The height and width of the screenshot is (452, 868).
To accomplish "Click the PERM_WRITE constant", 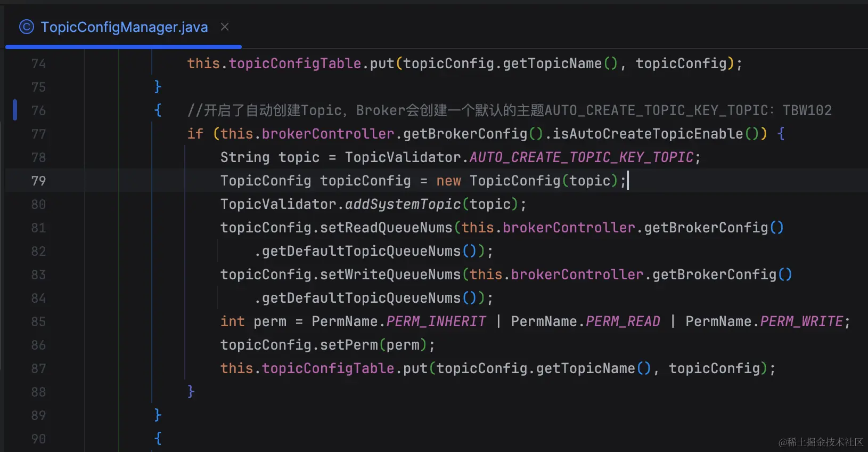I will (x=801, y=321).
